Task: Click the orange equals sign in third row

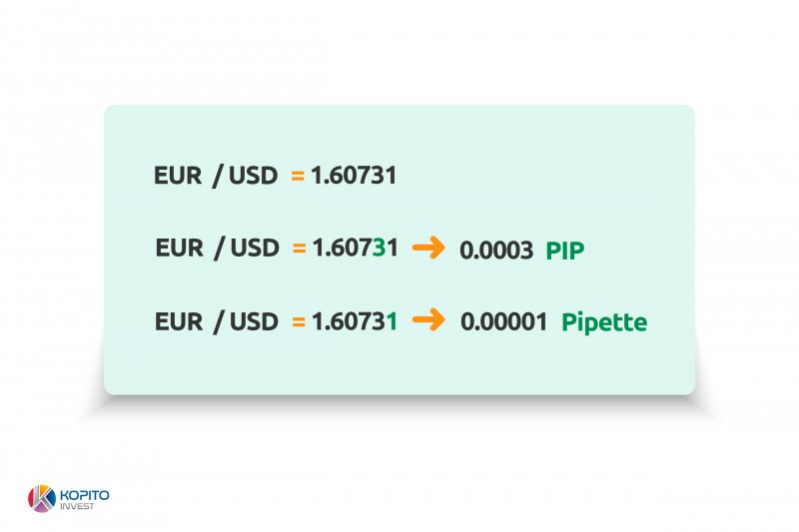Action: [x=299, y=322]
